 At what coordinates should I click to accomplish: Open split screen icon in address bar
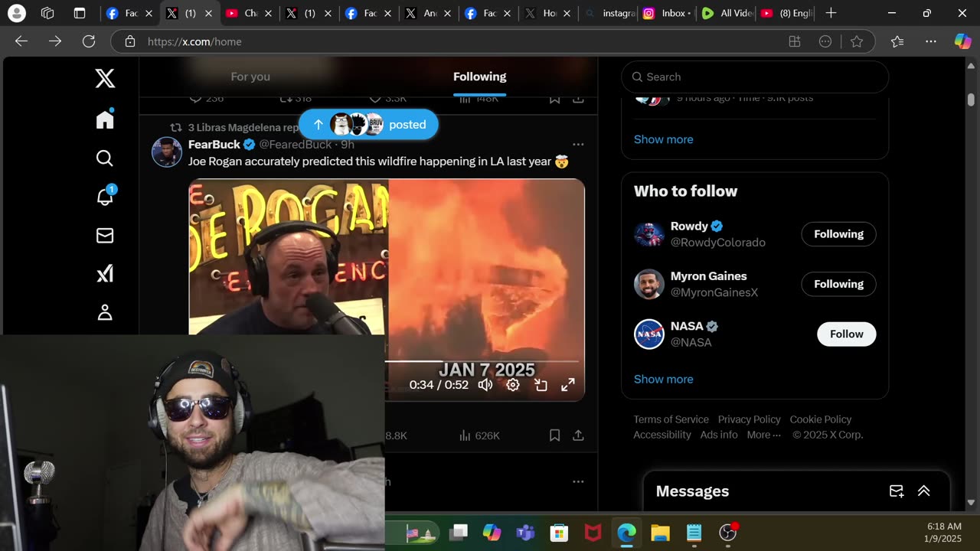[795, 41]
